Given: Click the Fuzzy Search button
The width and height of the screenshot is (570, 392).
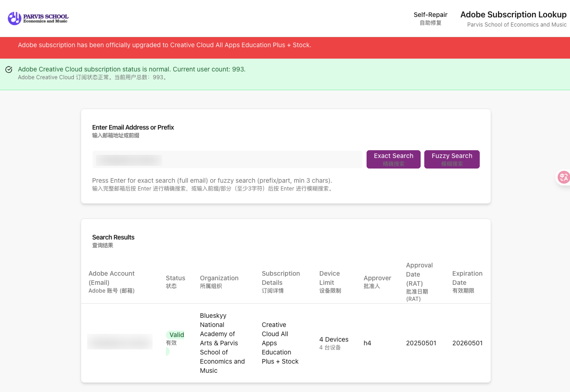Looking at the screenshot, I should pos(452,159).
